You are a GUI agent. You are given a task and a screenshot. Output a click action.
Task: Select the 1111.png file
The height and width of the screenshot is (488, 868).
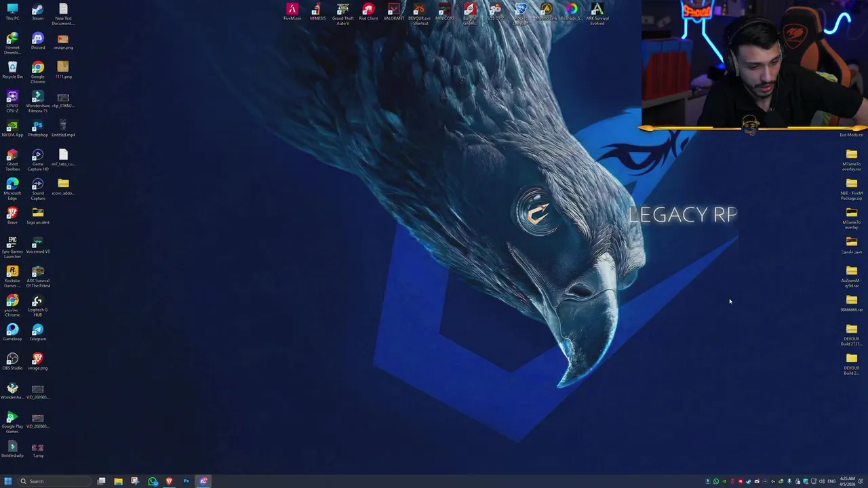pyautogui.click(x=63, y=70)
